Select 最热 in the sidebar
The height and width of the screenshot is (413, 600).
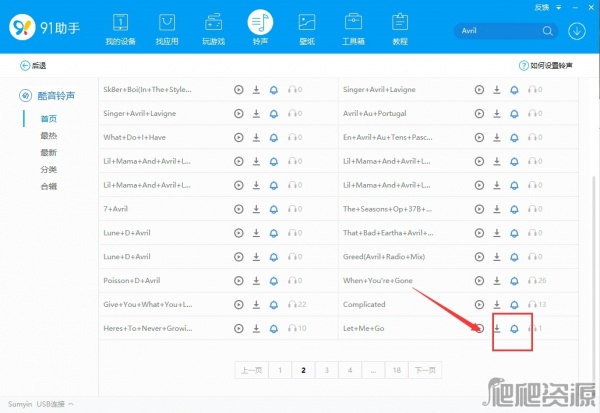point(48,135)
